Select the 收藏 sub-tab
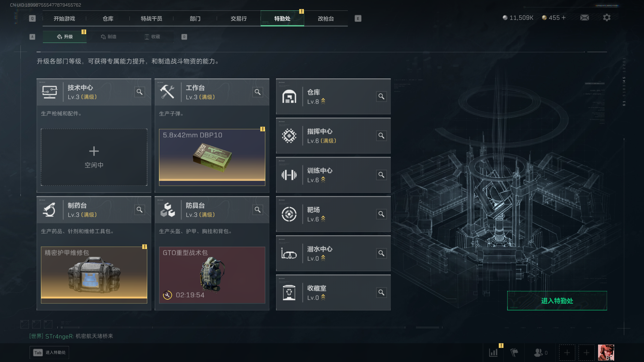Viewport: 644px width, 362px height. [152, 37]
